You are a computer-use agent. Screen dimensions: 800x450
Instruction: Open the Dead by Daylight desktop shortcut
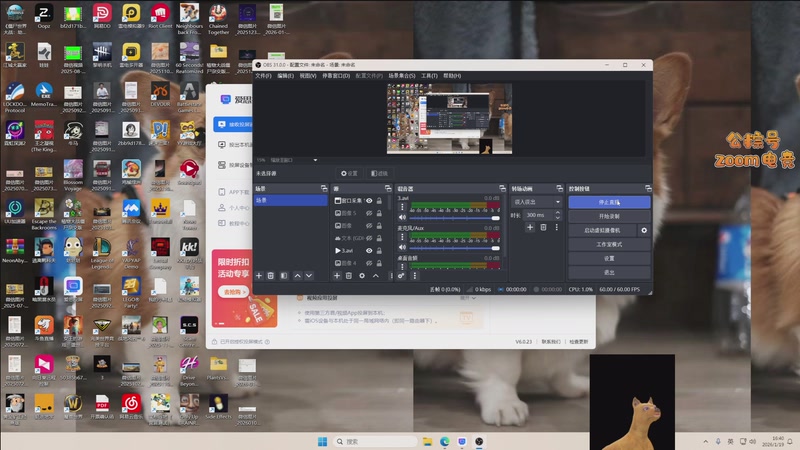pos(102,56)
